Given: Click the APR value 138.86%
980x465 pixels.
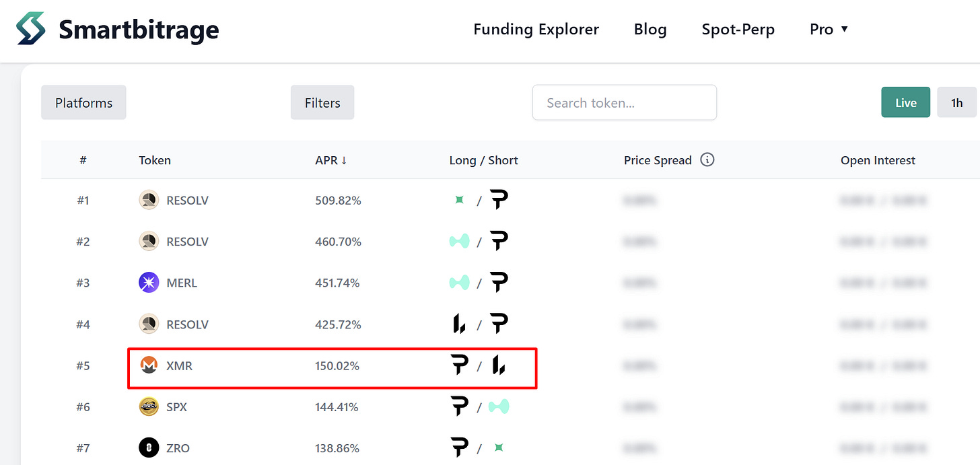Looking at the screenshot, I should pos(337,448).
